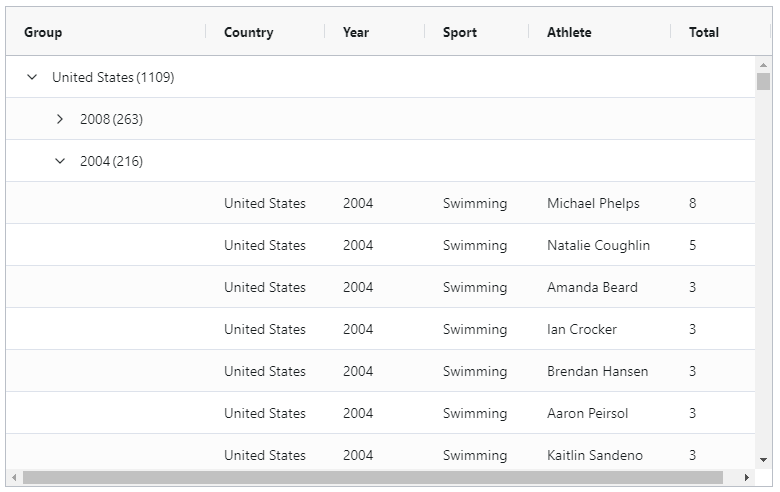Image resolution: width=780 pixels, height=492 pixels.
Task: Click the scroll up arrow on vertical scrollbar
Action: click(x=763, y=64)
